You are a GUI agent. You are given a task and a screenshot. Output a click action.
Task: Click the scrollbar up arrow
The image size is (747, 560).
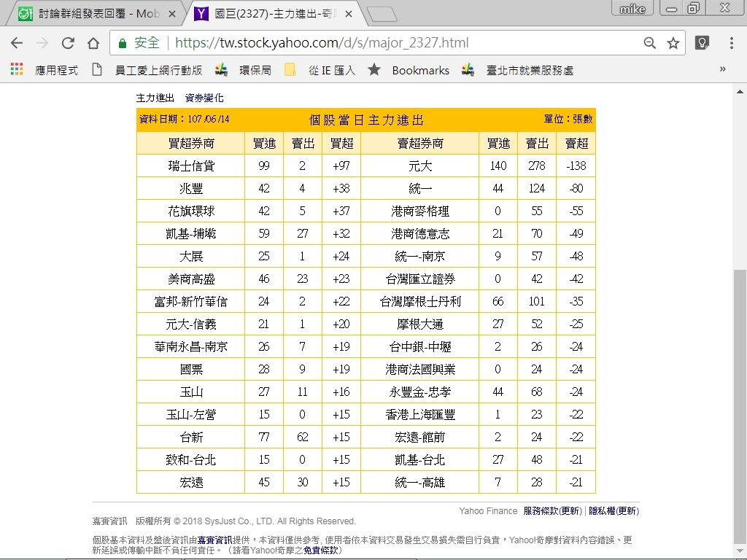click(x=740, y=91)
